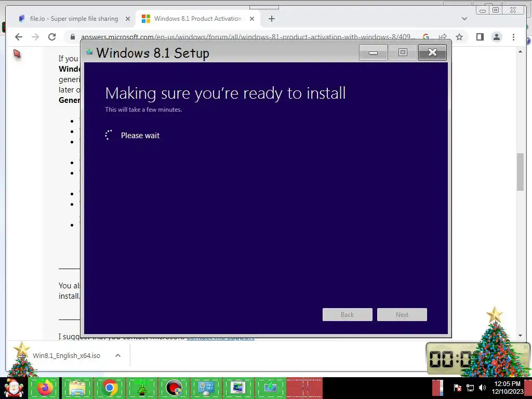Open the Santa Start button

(14, 388)
